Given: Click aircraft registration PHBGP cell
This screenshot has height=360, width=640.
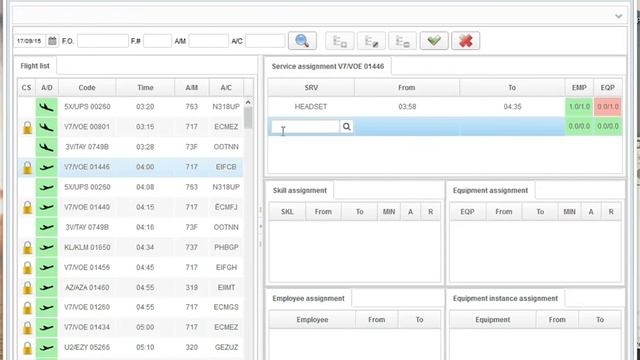Looking at the screenshot, I should [226, 247].
